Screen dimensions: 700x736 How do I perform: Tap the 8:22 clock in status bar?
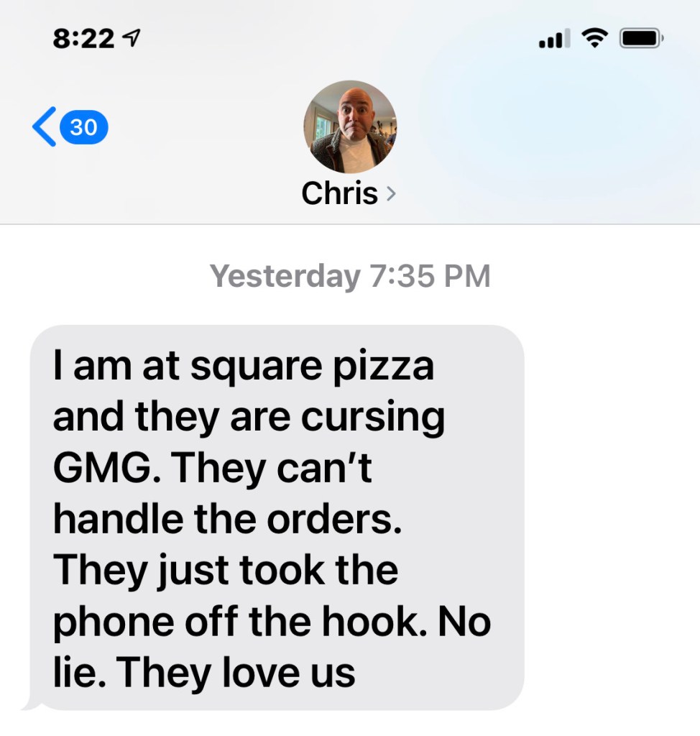coord(83,39)
